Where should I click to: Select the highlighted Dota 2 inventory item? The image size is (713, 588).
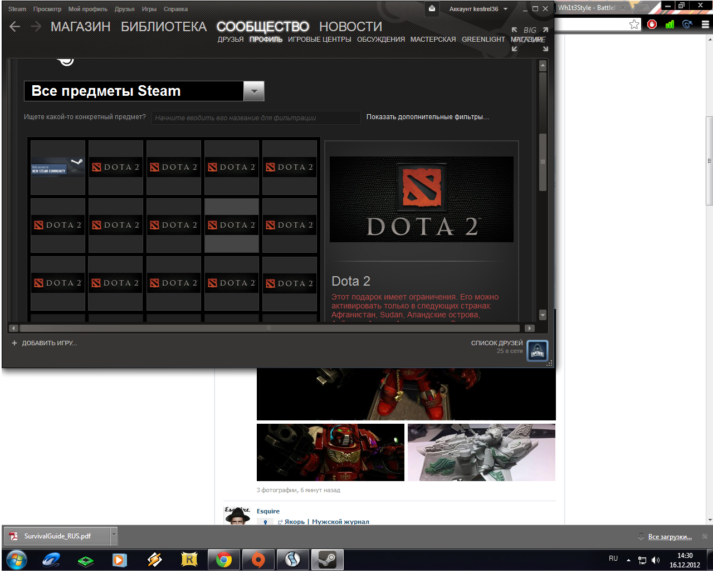(232, 225)
